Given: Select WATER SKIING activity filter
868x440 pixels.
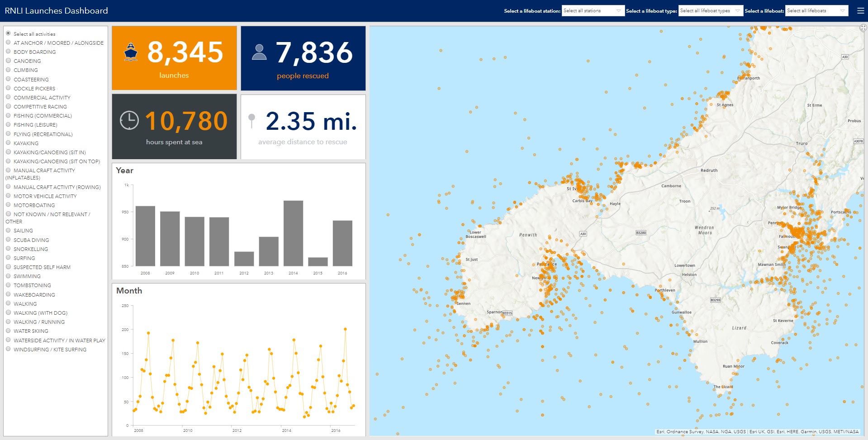Looking at the screenshot, I should point(8,331).
